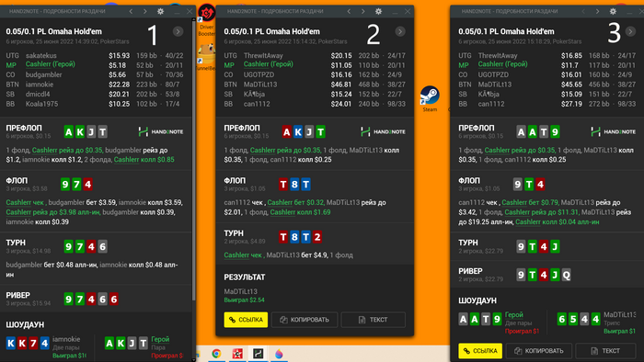
Task: Select player Koala1975 in BB row
Action: 41,104
